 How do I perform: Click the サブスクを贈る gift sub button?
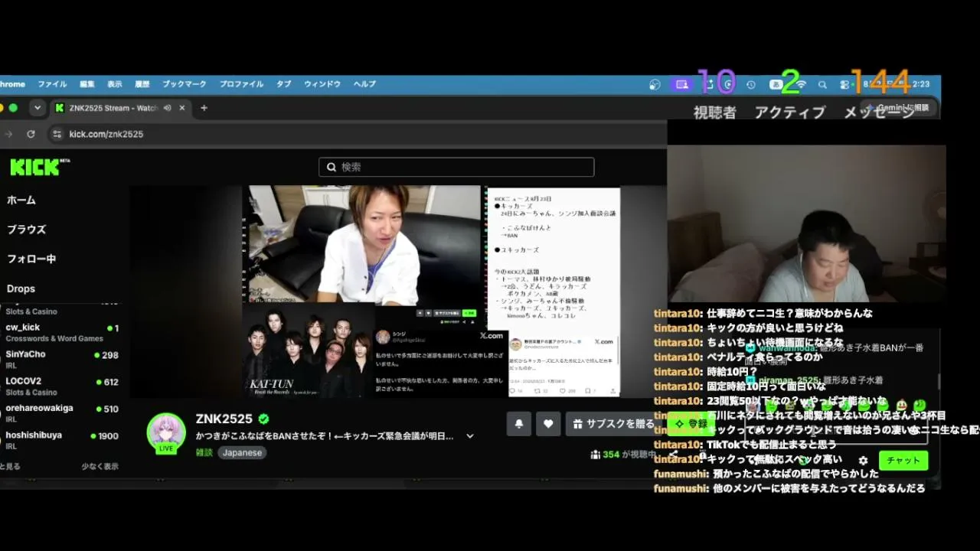(613, 423)
